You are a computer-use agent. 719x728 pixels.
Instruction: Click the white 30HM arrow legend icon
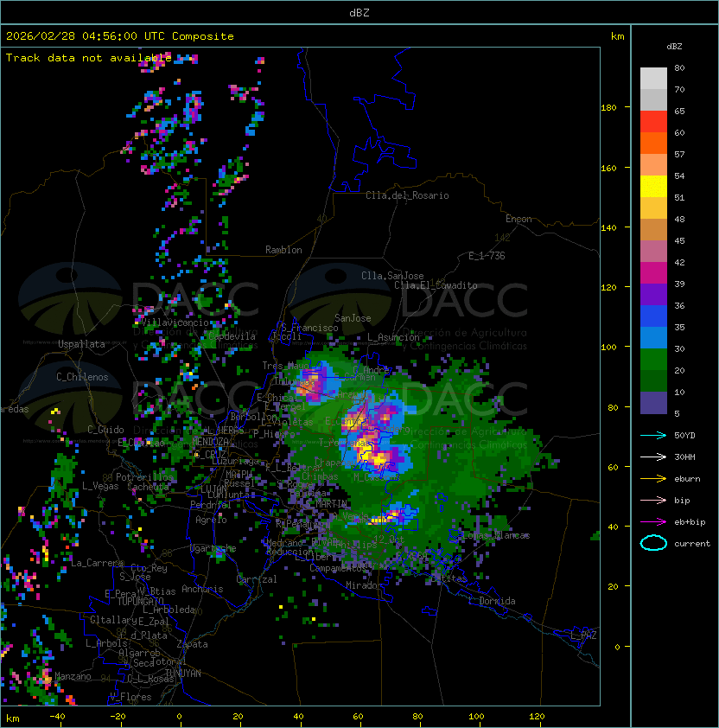tap(653, 457)
